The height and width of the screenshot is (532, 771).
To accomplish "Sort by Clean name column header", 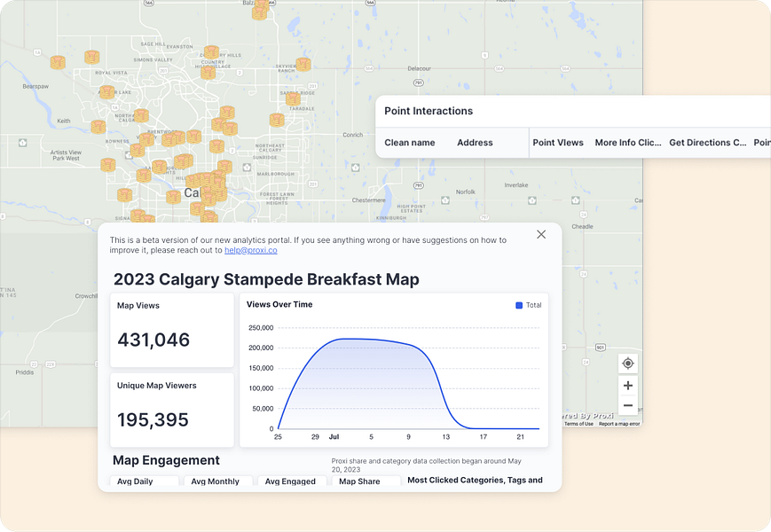I will 410,143.
